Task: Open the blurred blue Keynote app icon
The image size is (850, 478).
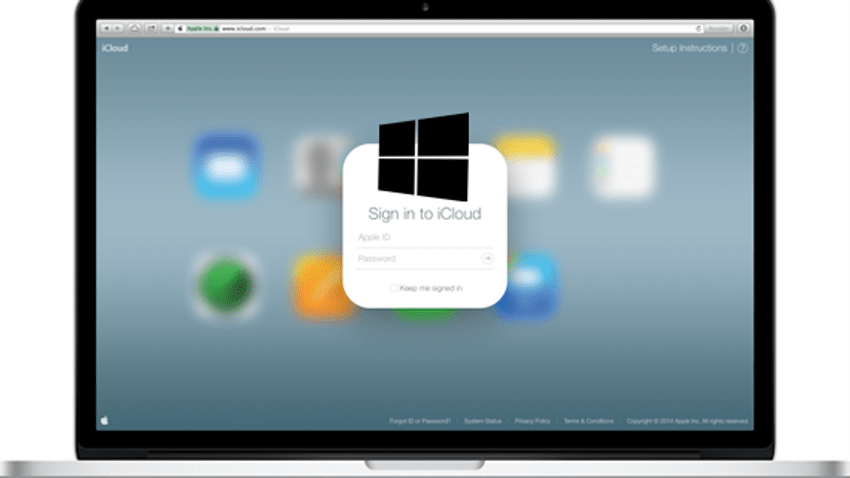Action: click(x=529, y=285)
